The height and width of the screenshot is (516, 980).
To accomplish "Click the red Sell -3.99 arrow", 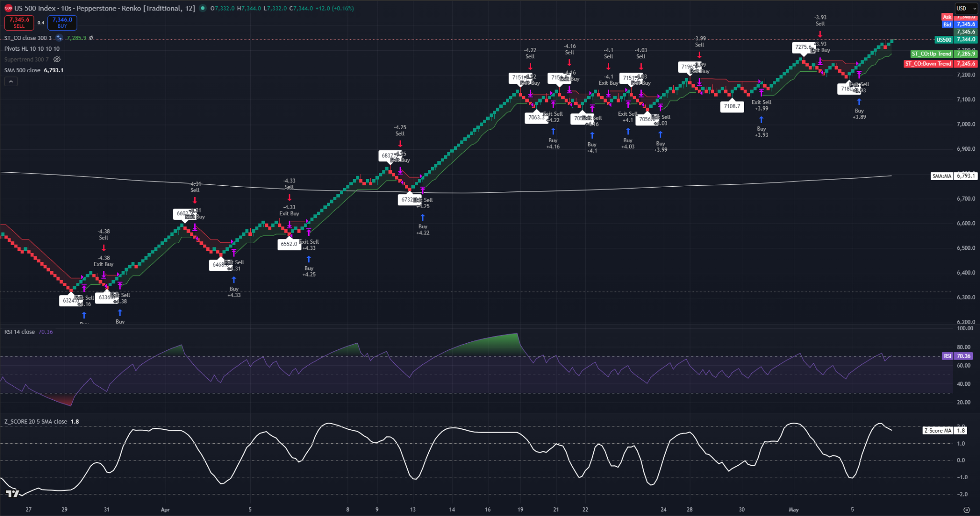I will (700, 55).
